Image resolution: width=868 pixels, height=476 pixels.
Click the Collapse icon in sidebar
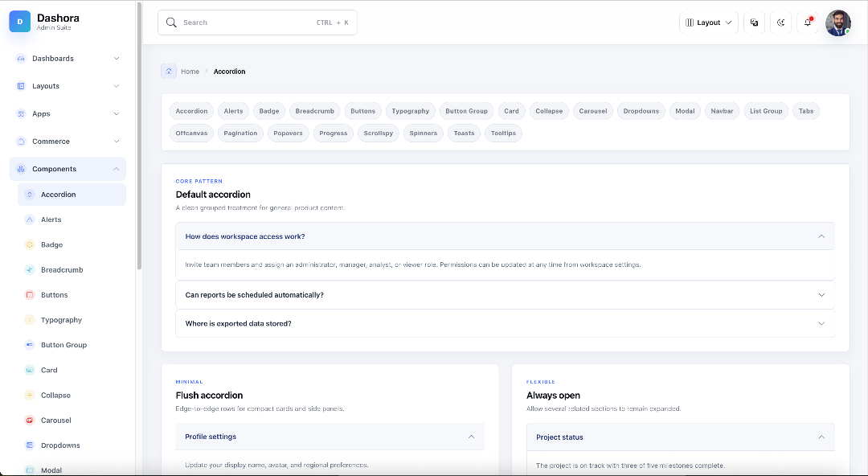(x=30, y=395)
